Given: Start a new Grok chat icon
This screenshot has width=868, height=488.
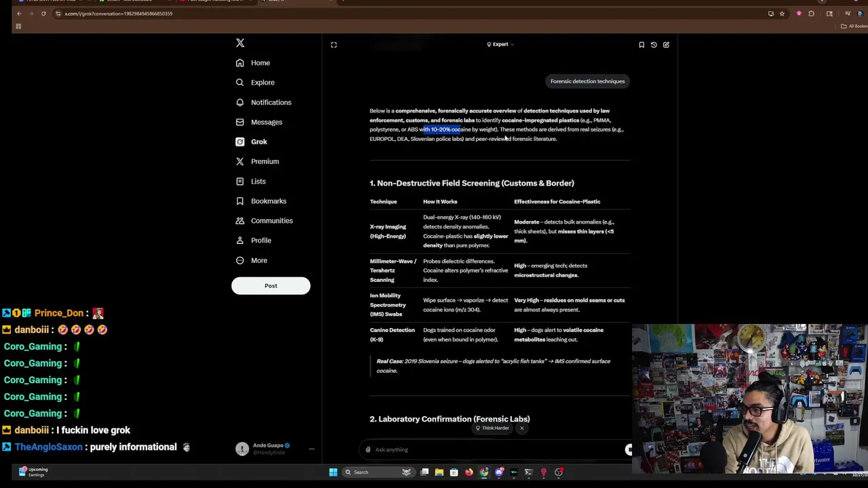Looking at the screenshot, I should 666,45.
